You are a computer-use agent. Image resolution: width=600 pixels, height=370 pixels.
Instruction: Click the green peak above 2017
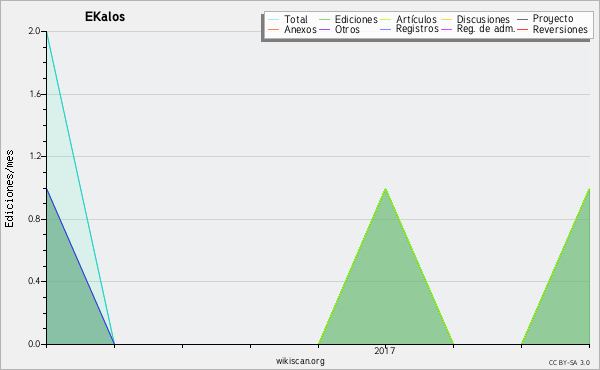[385, 189]
